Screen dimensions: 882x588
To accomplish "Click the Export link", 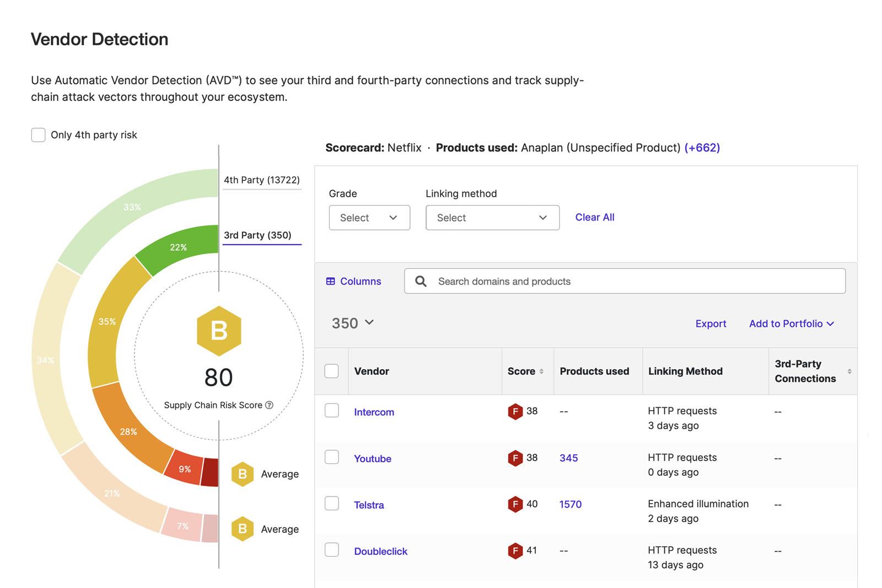I will coord(711,323).
